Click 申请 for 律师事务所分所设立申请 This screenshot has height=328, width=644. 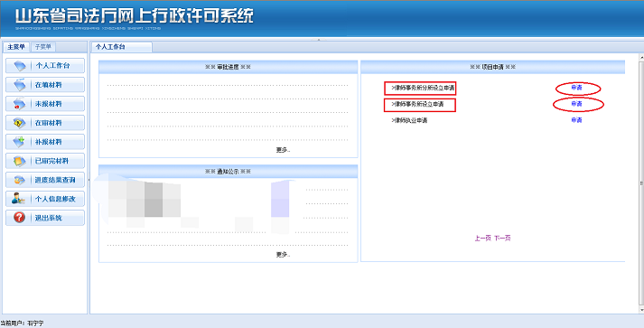[x=576, y=88]
